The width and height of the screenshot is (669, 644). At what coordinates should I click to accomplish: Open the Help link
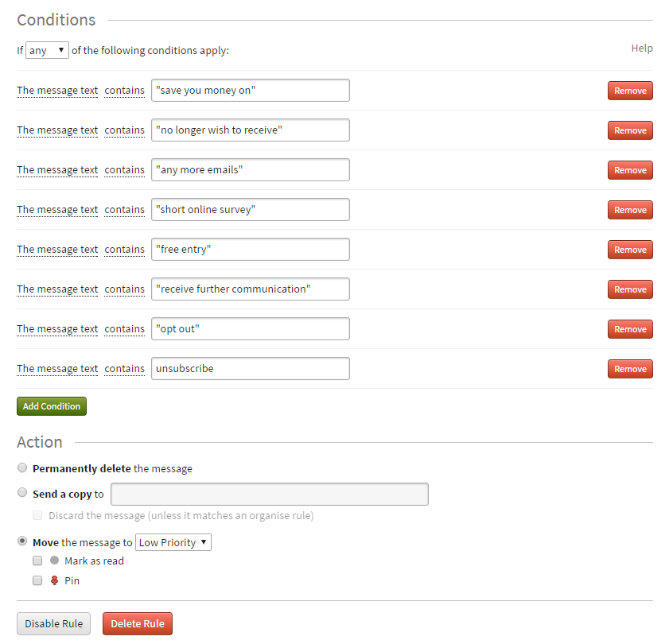(x=642, y=48)
